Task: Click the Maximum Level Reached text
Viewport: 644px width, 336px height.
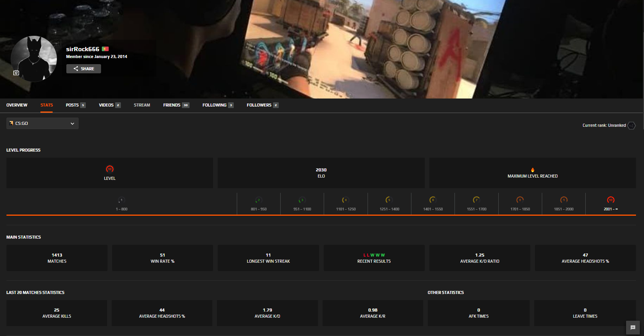Action: 533,176
